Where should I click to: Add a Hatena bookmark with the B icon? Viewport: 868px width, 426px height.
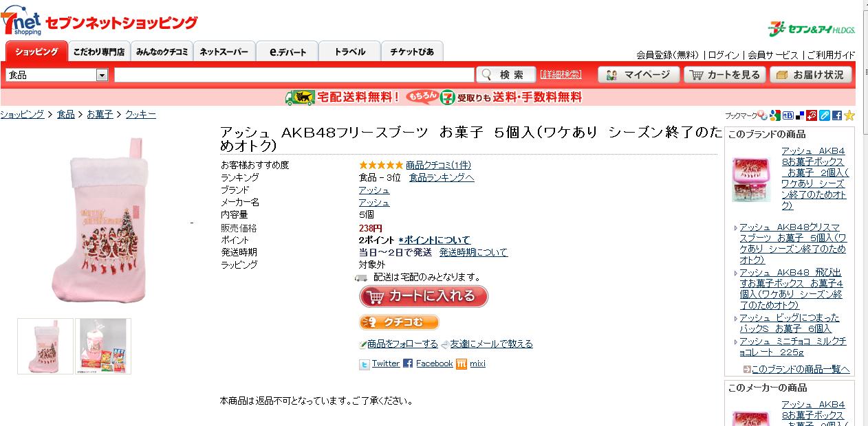click(788, 115)
